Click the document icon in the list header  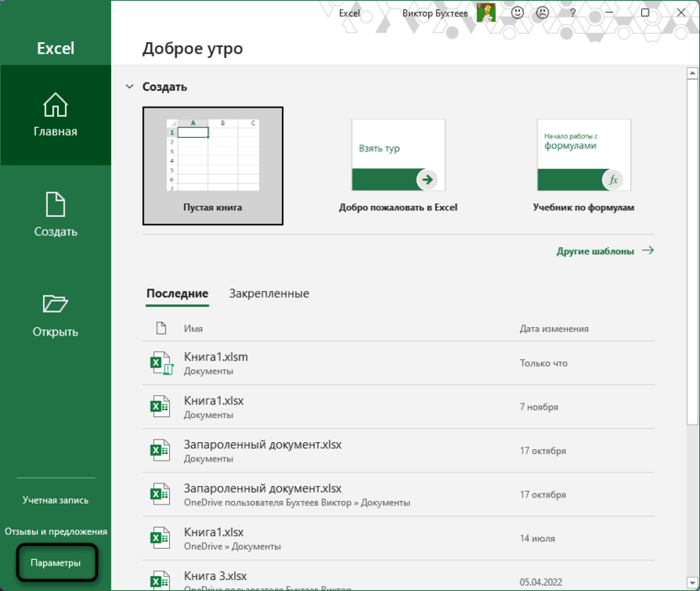162,328
